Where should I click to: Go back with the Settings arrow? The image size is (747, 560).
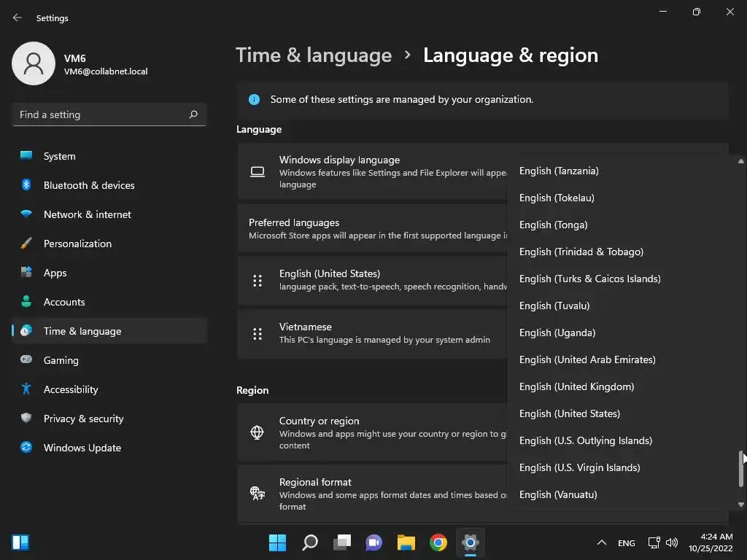pos(18,17)
